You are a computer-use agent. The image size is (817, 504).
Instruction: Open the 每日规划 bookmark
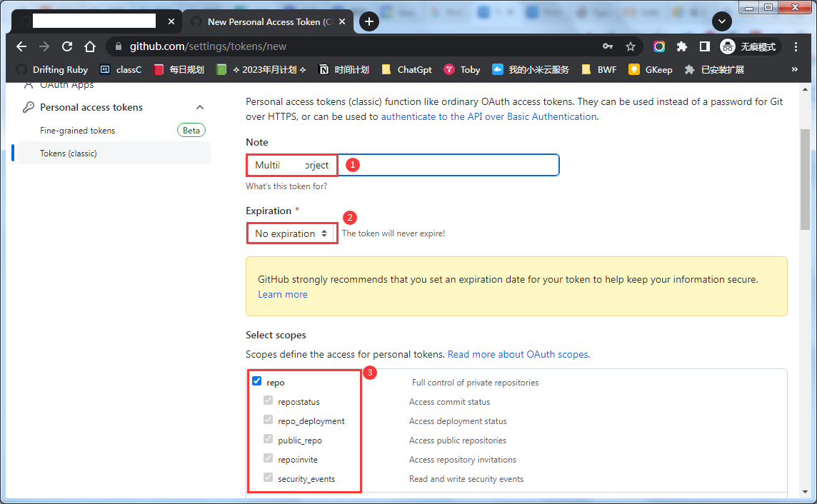pos(179,69)
